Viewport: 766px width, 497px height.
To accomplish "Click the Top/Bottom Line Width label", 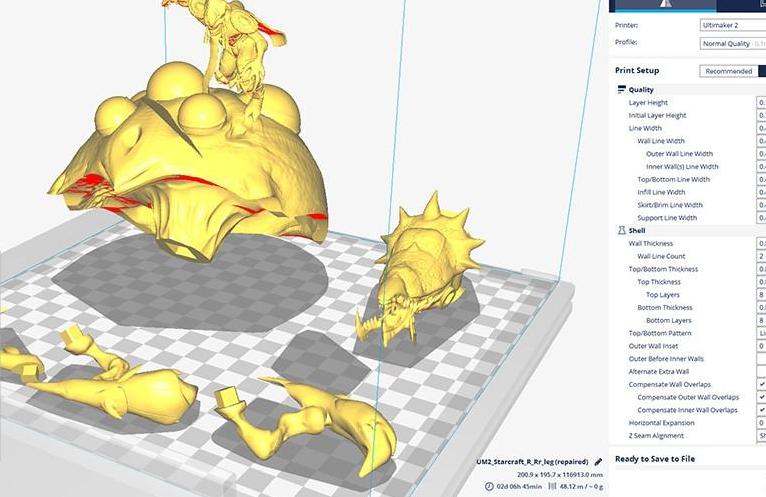I will click(673, 179).
